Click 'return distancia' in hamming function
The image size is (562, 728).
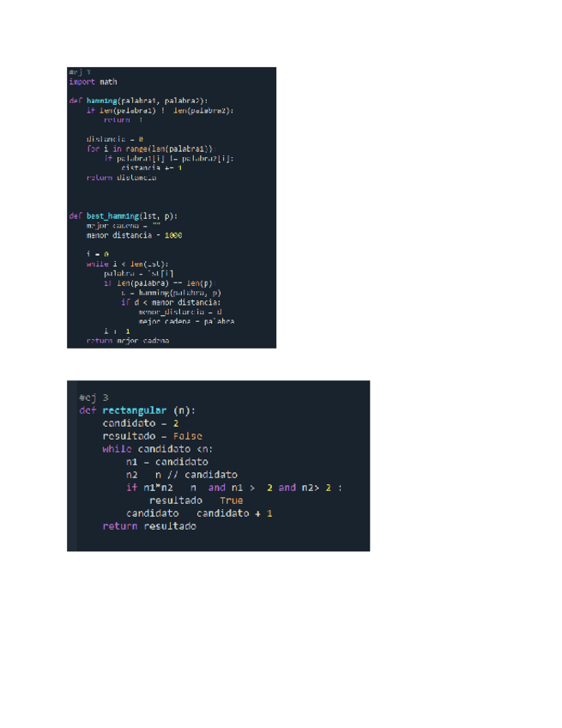coord(121,178)
